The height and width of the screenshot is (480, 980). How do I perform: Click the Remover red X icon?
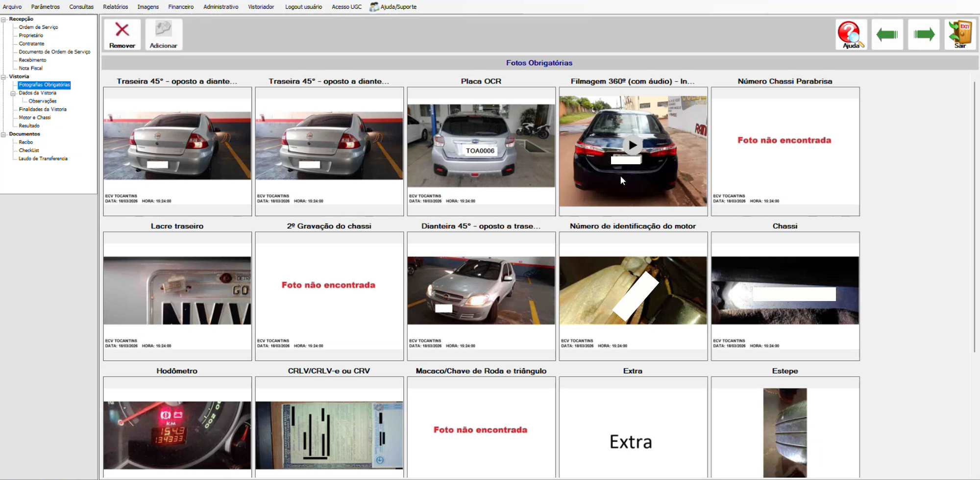[x=122, y=30]
